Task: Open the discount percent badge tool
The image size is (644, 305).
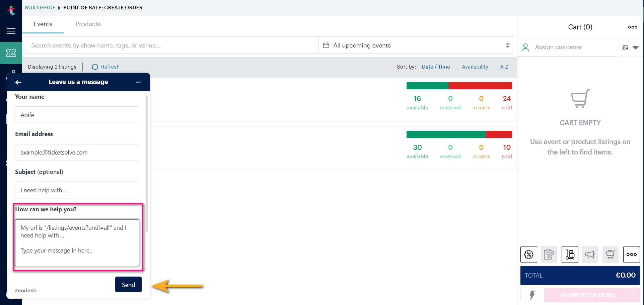Action: pos(529,255)
